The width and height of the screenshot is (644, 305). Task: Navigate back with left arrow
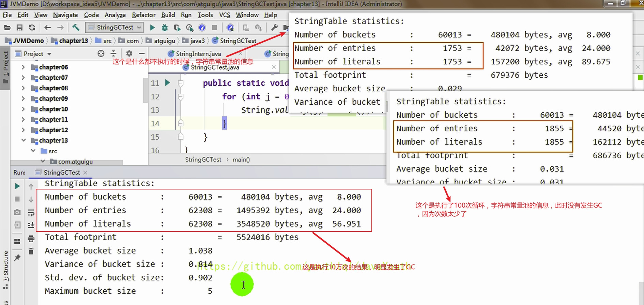tap(47, 27)
